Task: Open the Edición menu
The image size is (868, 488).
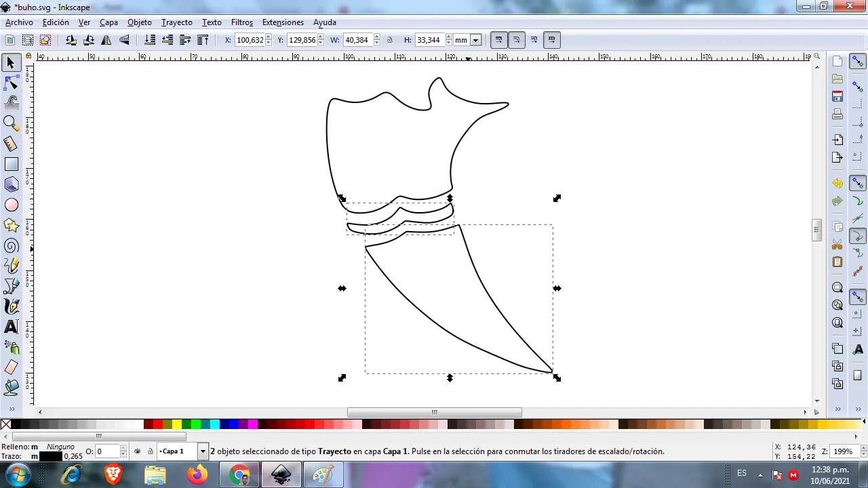Action: coord(56,22)
